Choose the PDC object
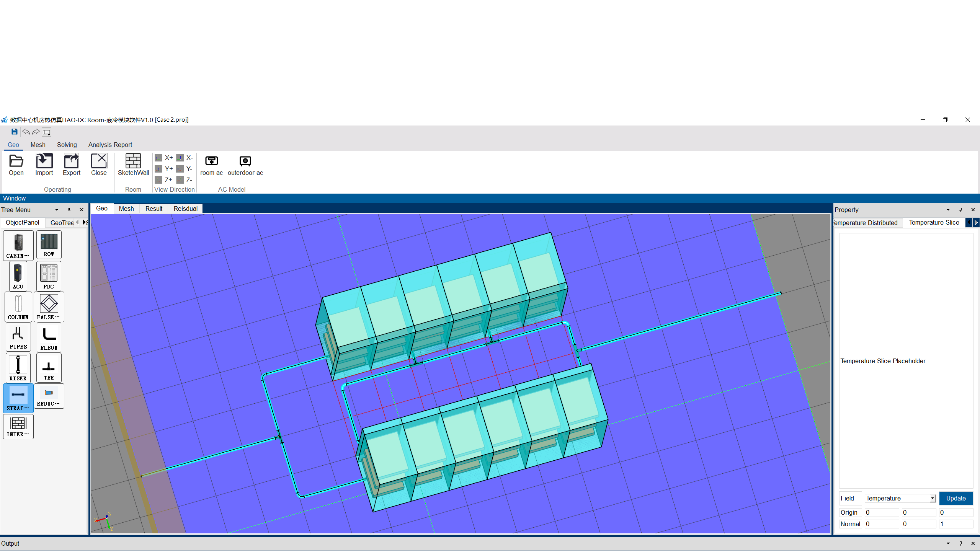Screen dimensions: 980x551 click(49, 276)
